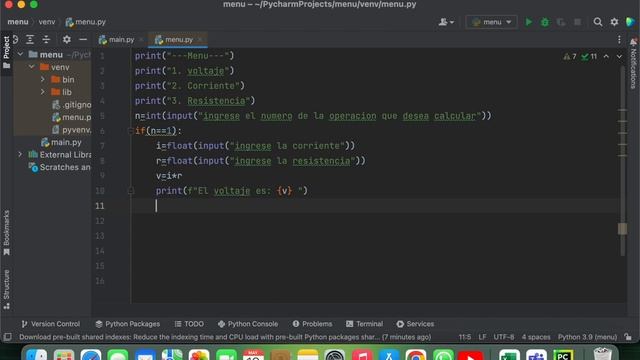Expand External Libraries node
The image size is (640, 360).
pos(20,154)
